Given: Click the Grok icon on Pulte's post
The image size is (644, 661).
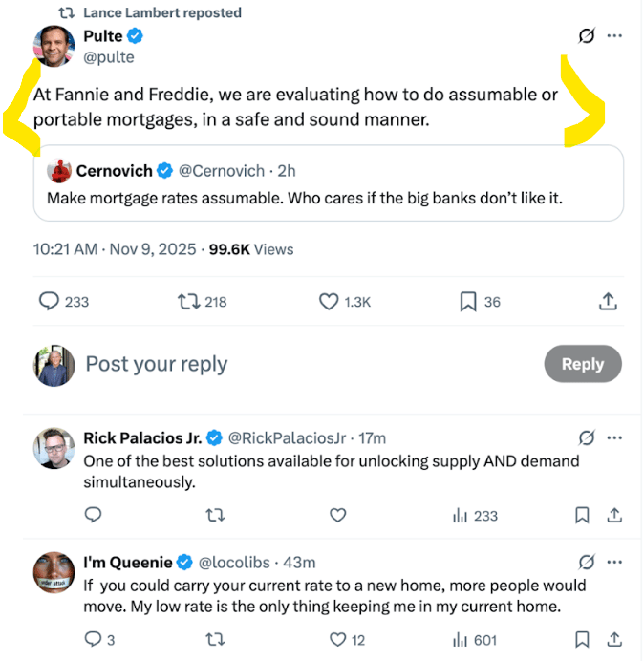Looking at the screenshot, I should [587, 36].
